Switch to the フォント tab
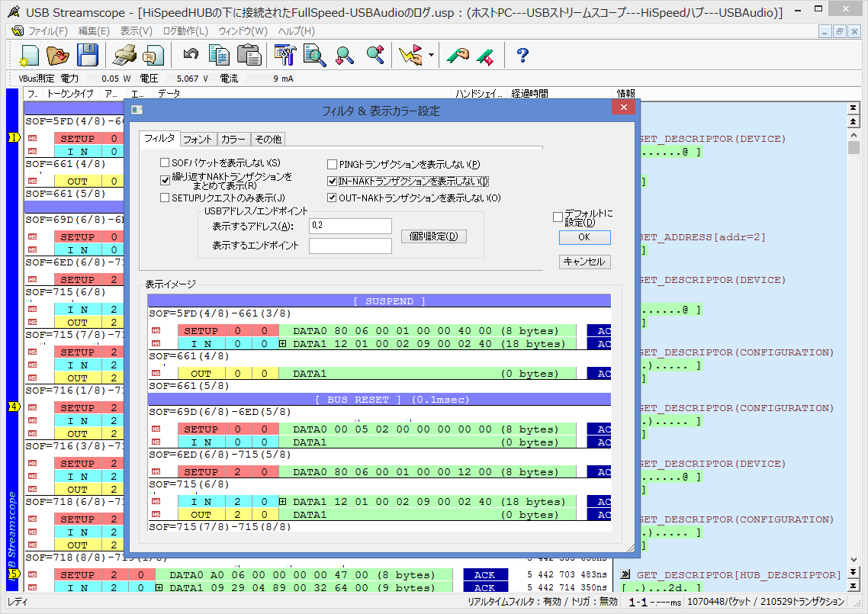The width and height of the screenshot is (868, 614). [198, 140]
